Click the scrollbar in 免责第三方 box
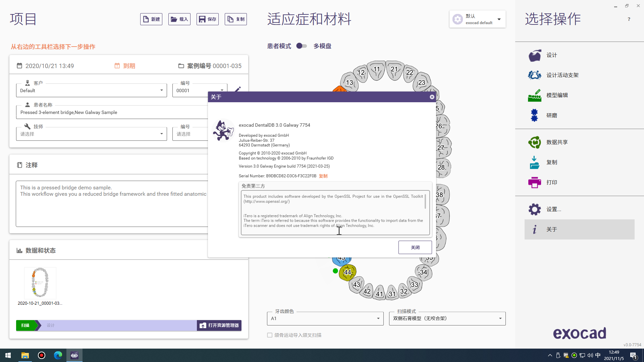 pos(425,201)
